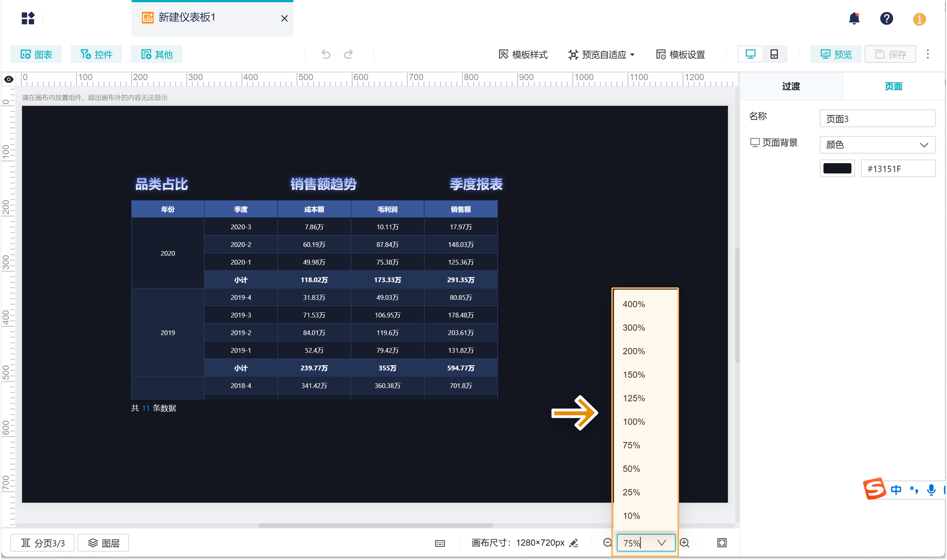Switch to the 过渡 tab
Screen dimensions: 947x560
pyautogui.click(x=791, y=86)
